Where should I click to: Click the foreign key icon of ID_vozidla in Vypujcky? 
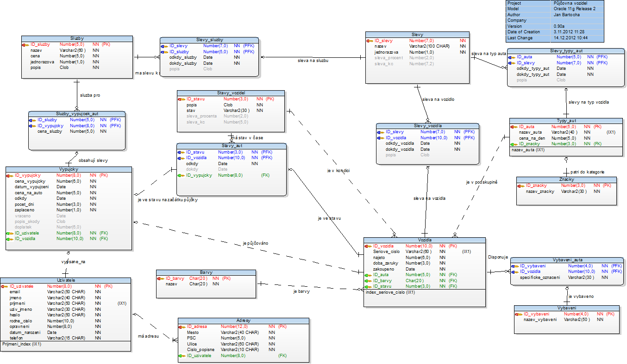click(x=10, y=239)
